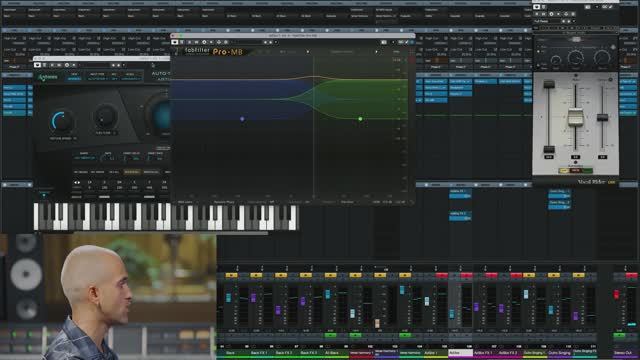Image resolution: width=640 pixels, height=360 pixels.
Task: Click previous preset arrow in Vocal Rider header
Action: point(563,21)
